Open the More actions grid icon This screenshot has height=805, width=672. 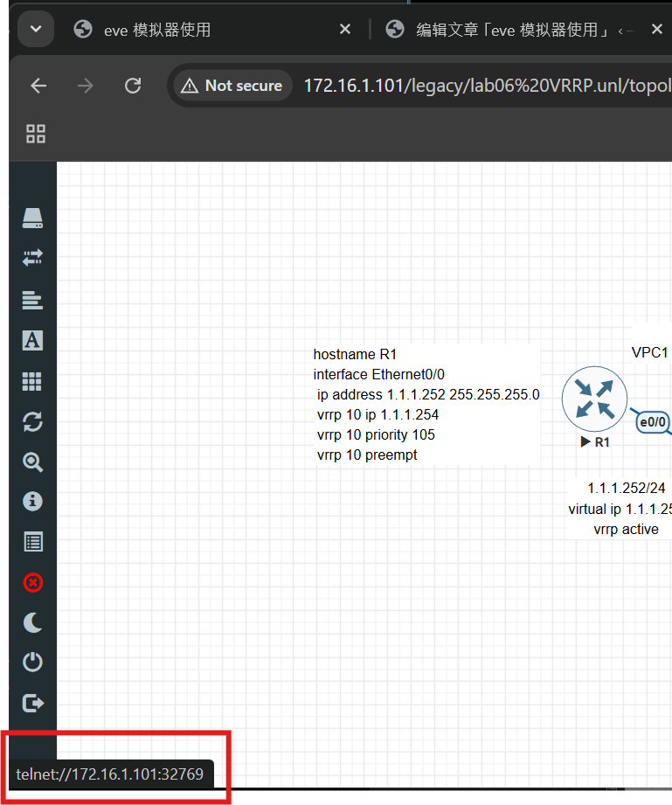[x=32, y=381]
